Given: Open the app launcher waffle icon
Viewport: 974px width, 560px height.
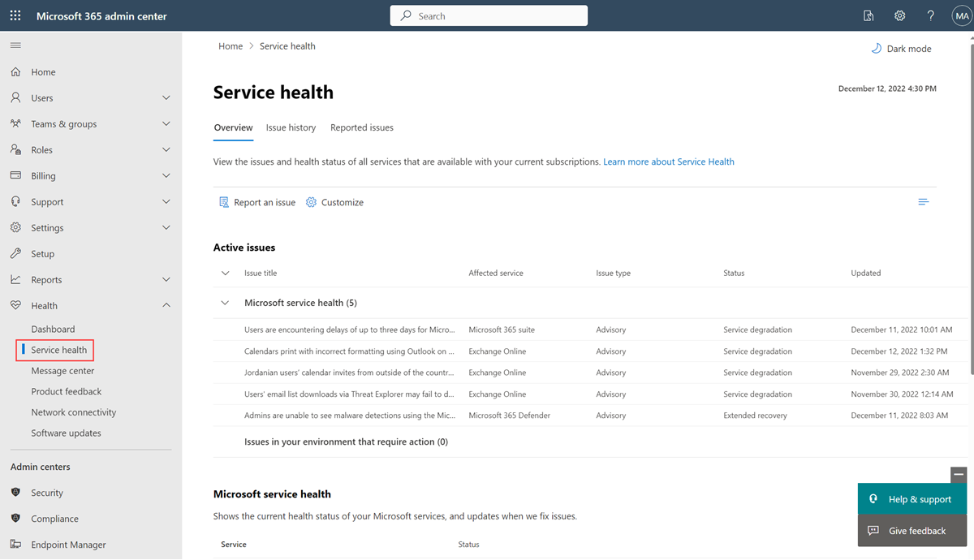Looking at the screenshot, I should [x=15, y=15].
